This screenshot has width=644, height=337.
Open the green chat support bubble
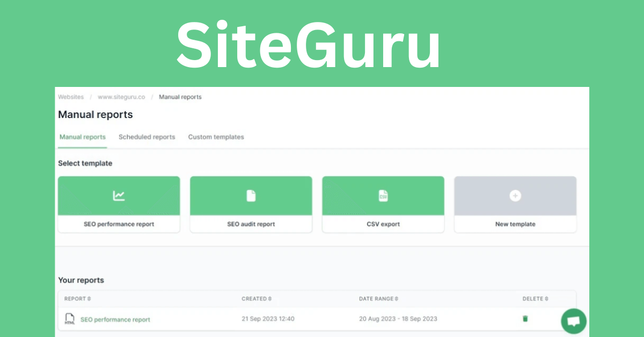574,321
